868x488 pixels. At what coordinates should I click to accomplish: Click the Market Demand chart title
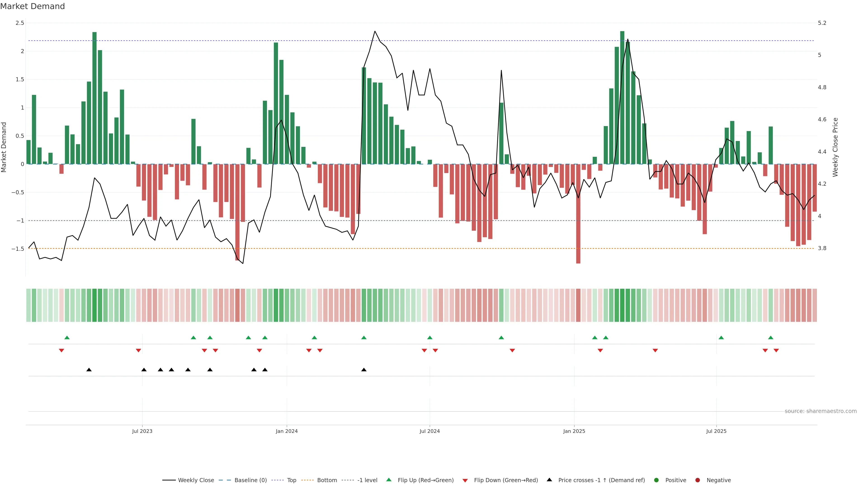[32, 6]
